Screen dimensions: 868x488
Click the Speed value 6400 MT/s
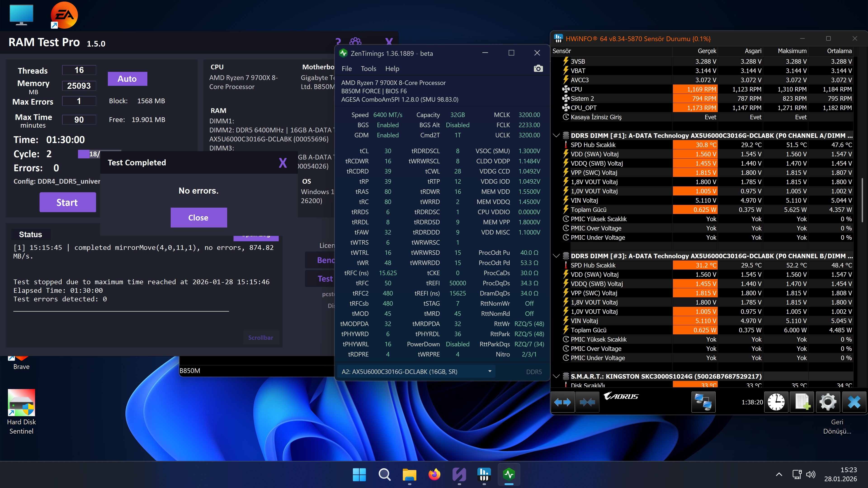(388, 115)
